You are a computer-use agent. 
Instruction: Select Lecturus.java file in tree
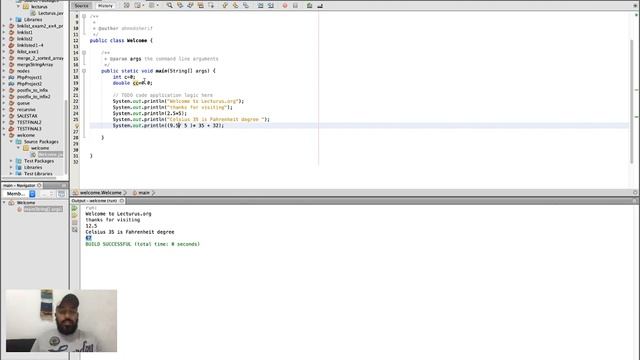[x=51, y=13]
